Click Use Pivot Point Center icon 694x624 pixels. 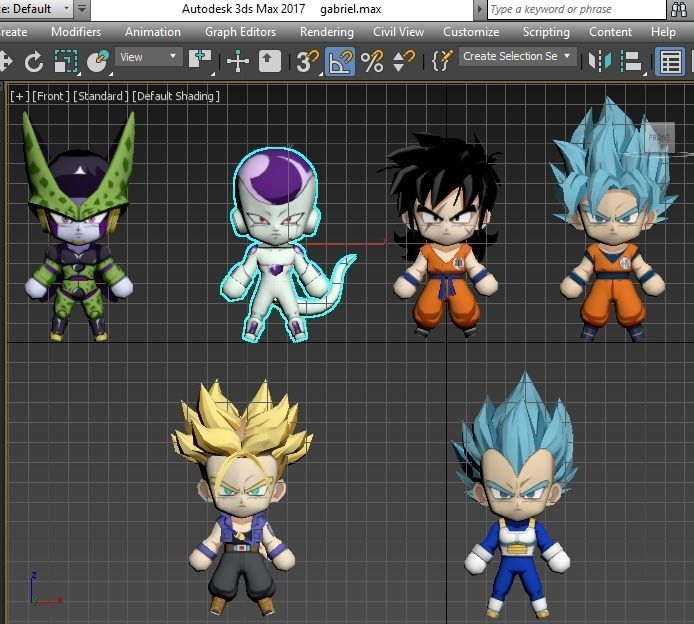coord(200,60)
